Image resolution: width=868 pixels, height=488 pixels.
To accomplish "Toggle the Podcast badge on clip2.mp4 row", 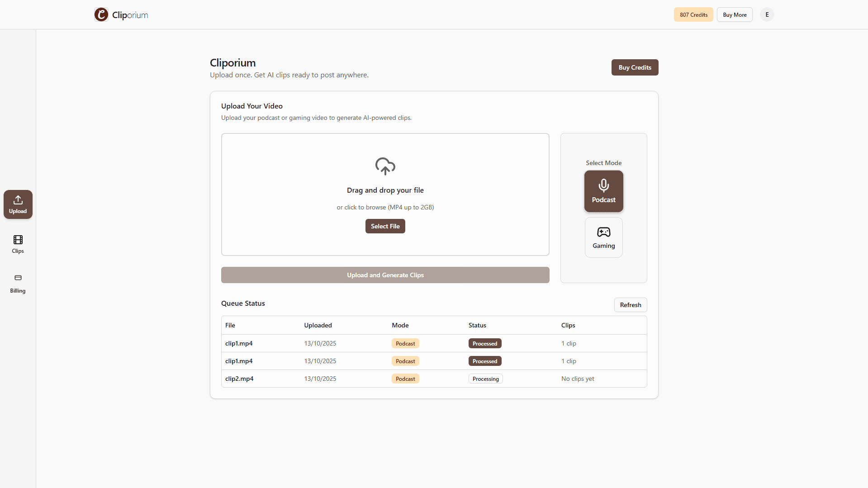I will point(405,379).
